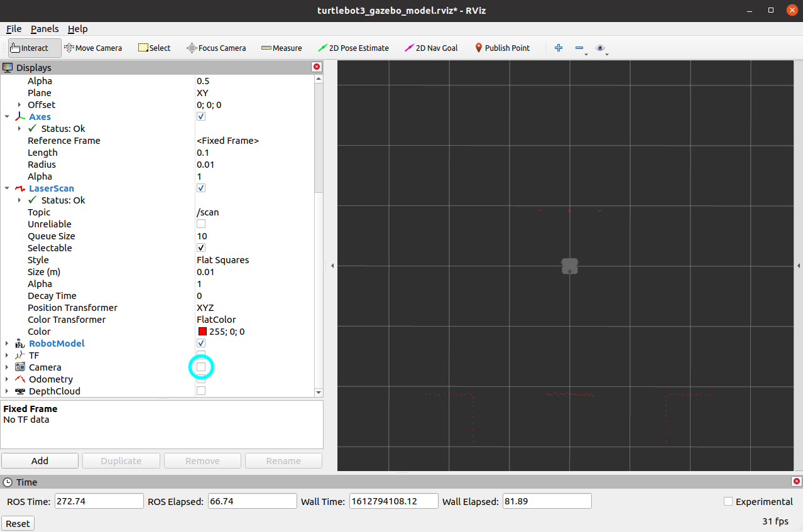The image size is (803, 532).
Task: Collapse the LaserScan display section
Action: tap(7, 188)
